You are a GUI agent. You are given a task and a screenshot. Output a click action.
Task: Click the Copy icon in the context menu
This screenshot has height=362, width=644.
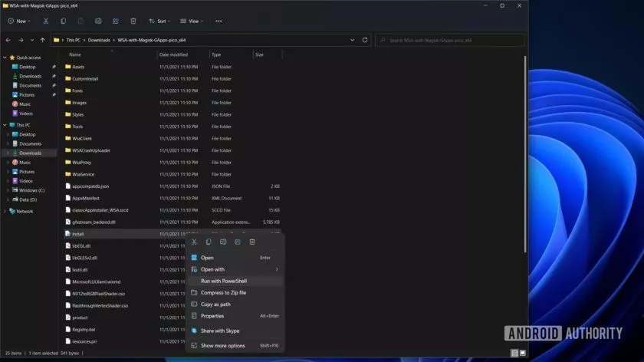coord(209,242)
